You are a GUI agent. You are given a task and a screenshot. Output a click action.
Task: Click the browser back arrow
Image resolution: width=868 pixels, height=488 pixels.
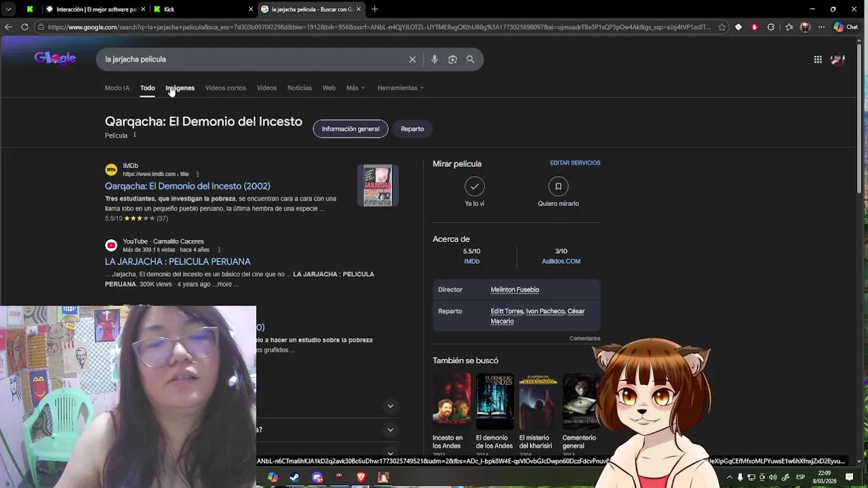[x=8, y=27]
